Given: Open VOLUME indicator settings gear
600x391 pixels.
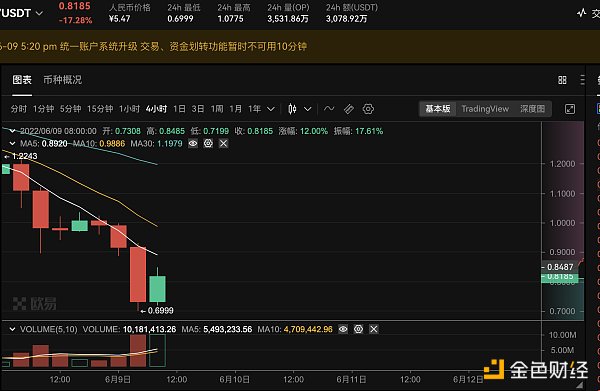Looking at the screenshot, I should (x=359, y=329).
